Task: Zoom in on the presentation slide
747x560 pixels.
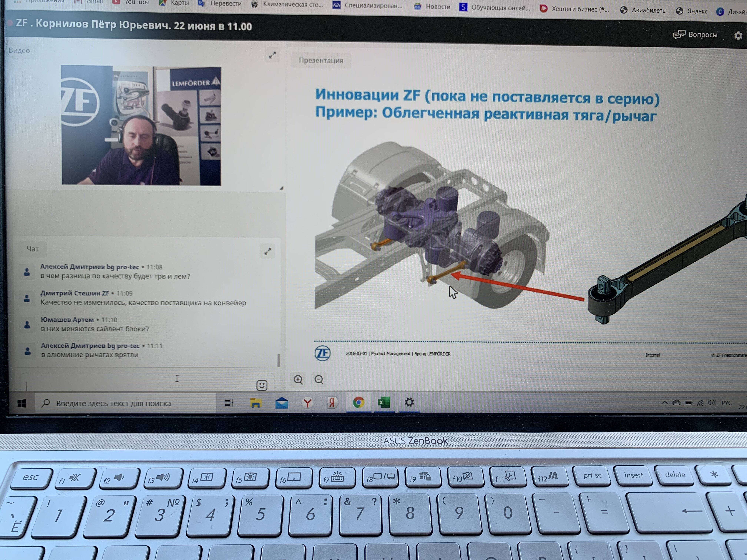Action: [298, 380]
